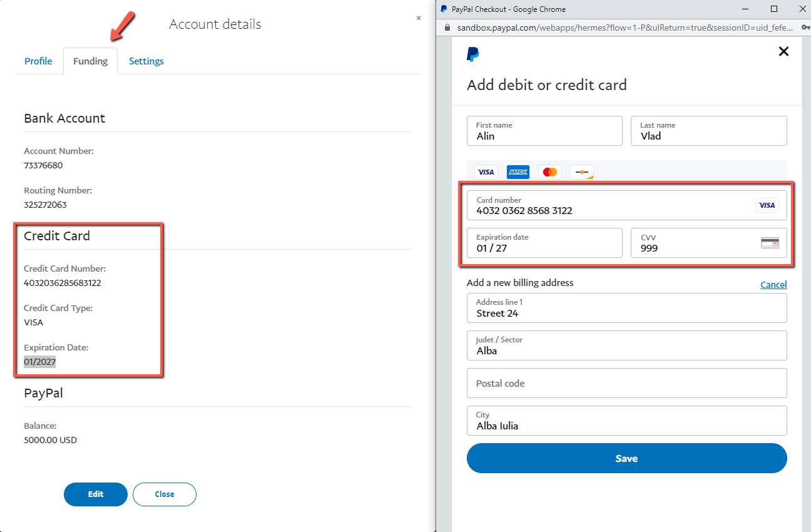Close the Add debit or credit card form
Image resolution: width=811 pixels, height=532 pixels.
pyautogui.click(x=783, y=52)
